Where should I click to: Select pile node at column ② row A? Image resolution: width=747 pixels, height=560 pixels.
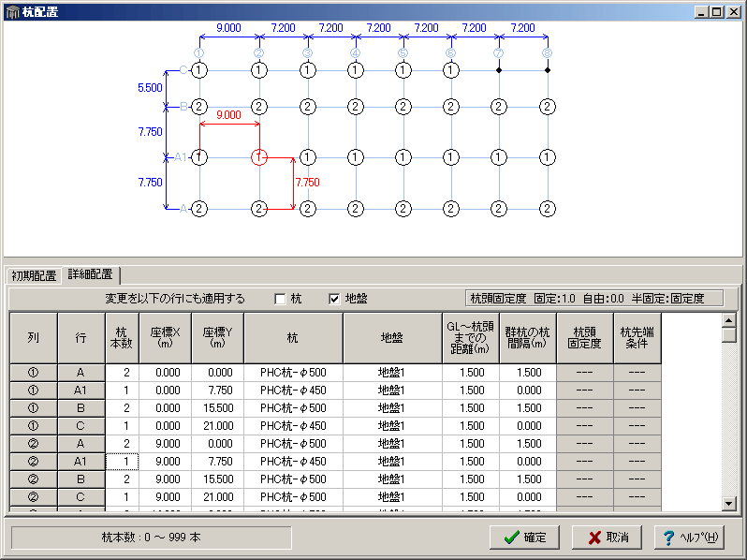(259, 209)
